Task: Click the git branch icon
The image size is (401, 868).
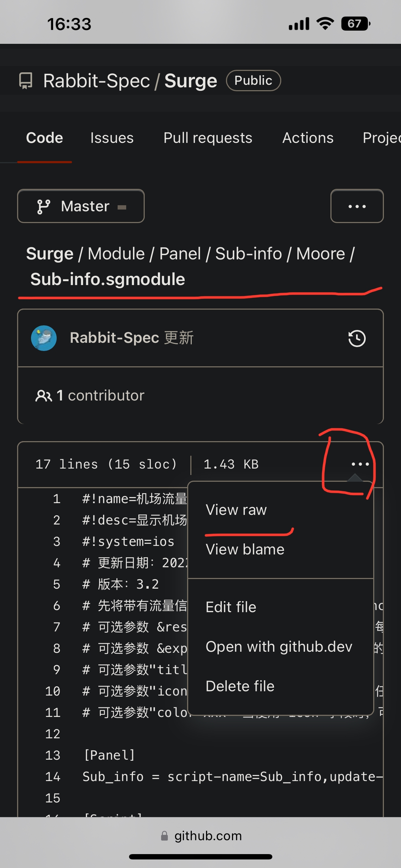Action: pos(43,207)
